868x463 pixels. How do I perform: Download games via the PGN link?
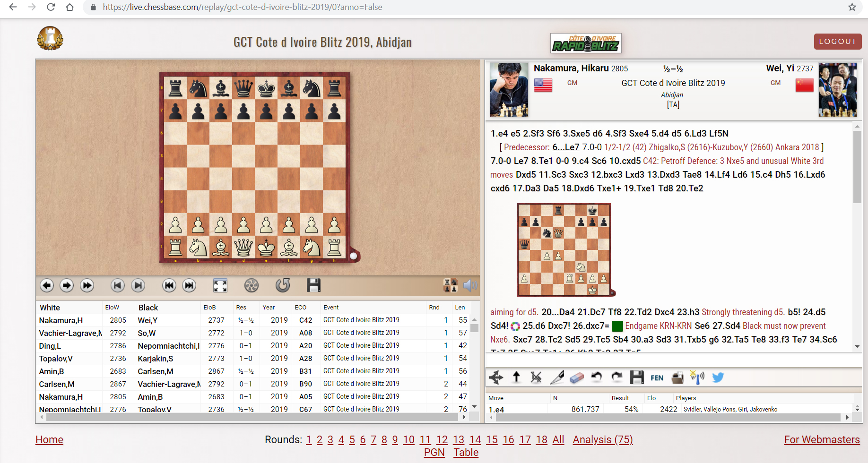tap(434, 453)
